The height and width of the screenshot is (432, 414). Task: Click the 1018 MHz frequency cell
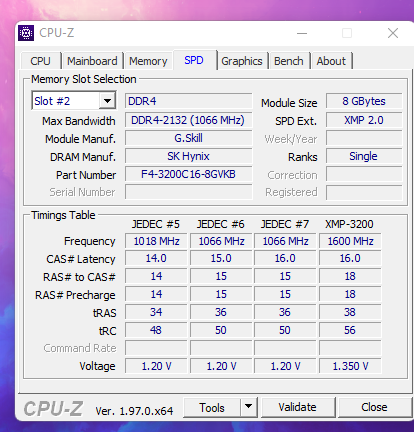[x=156, y=241]
